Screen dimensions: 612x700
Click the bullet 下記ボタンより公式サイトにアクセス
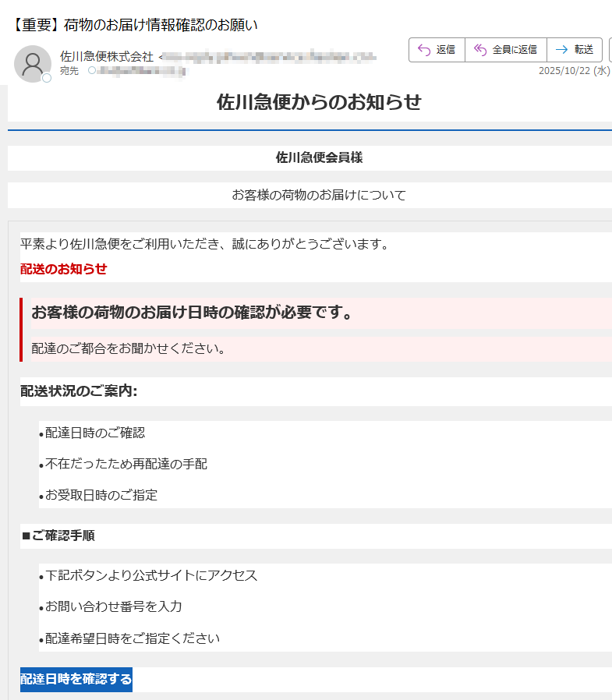coord(148,575)
